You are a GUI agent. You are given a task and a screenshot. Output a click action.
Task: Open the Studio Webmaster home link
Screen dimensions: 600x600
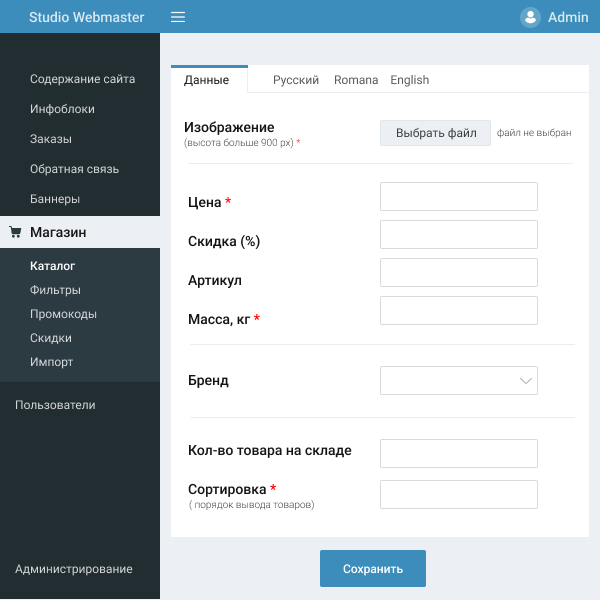tap(86, 17)
